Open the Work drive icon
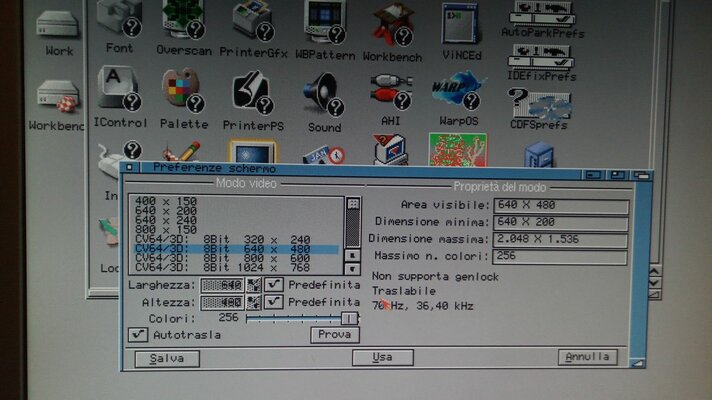Image resolution: width=712 pixels, height=400 pixels. (x=59, y=24)
